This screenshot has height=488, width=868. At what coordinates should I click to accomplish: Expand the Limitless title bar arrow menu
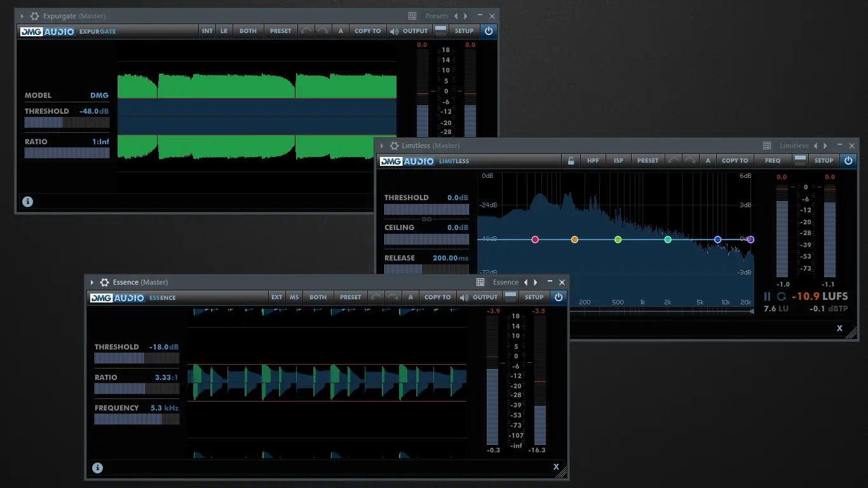[382, 146]
